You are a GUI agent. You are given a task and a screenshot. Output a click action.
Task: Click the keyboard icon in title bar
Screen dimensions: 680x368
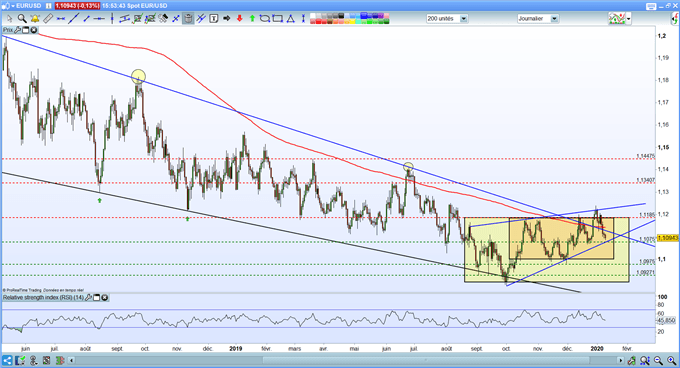(x=651, y=7)
